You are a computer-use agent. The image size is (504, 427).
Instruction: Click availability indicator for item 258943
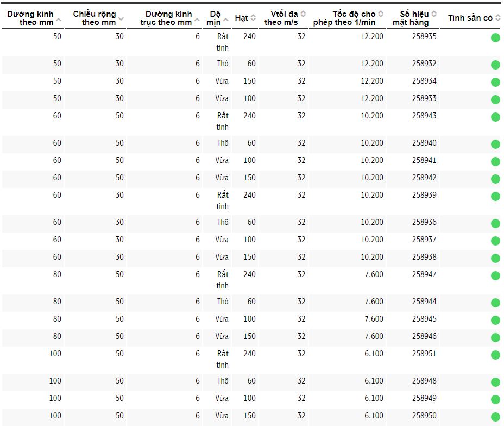tap(495, 117)
